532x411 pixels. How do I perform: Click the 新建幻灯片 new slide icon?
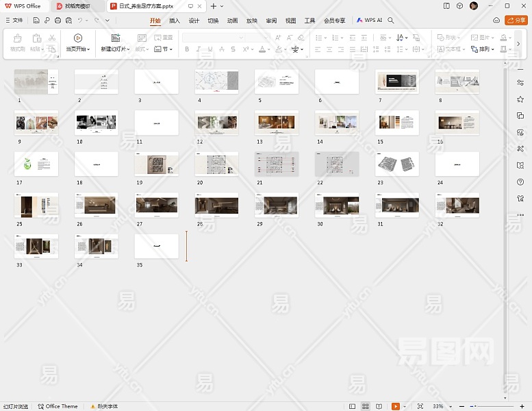[115, 38]
